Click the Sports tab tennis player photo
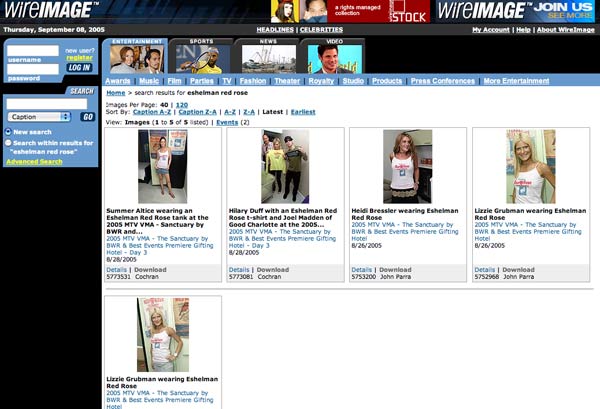 pos(203,59)
